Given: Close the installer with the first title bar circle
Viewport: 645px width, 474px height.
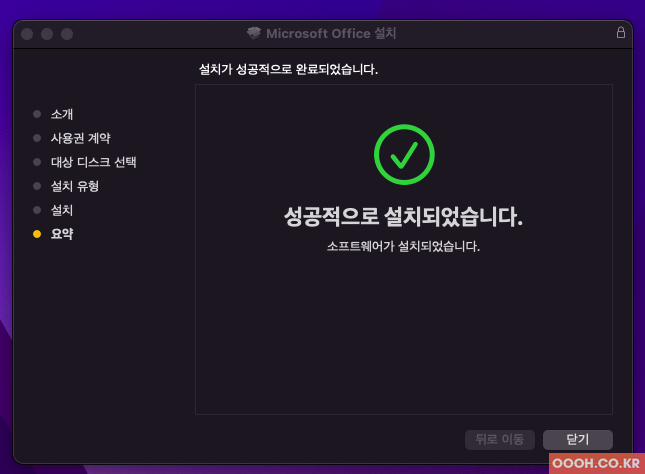Looking at the screenshot, I should (27, 34).
